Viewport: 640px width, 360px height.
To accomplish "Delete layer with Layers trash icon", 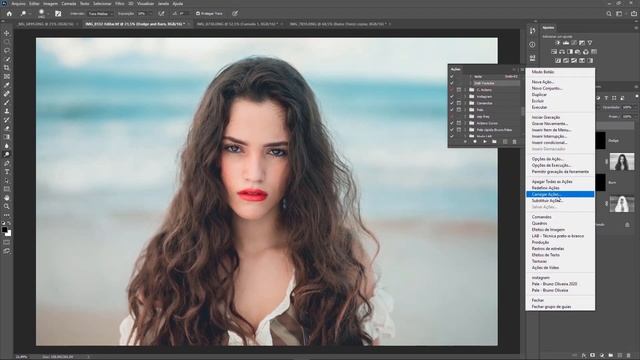I will click(629, 356).
